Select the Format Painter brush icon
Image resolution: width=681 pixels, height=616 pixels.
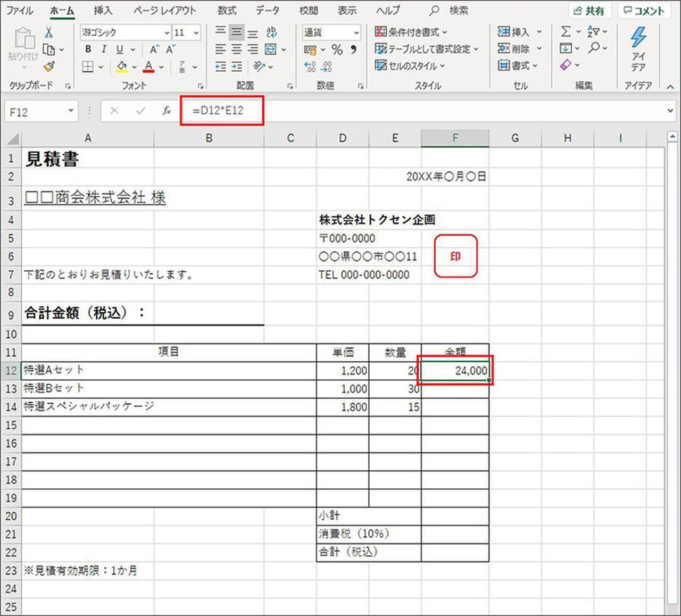click(49, 66)
